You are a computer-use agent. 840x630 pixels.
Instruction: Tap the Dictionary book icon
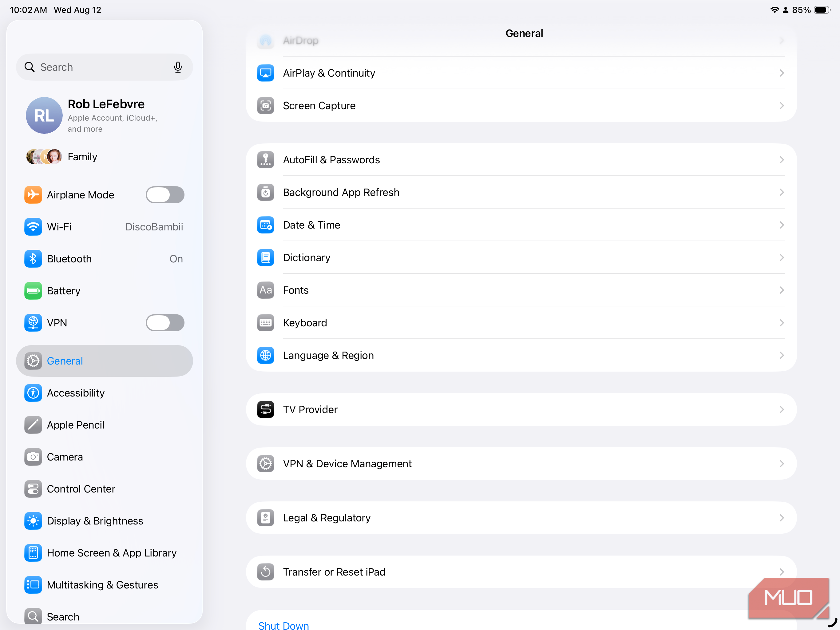click(265, 257)
